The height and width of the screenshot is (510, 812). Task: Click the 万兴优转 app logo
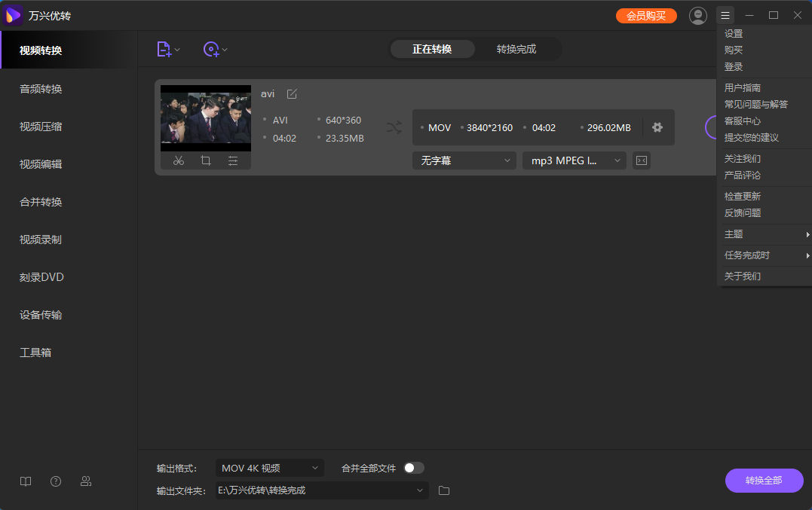(13, 16)
